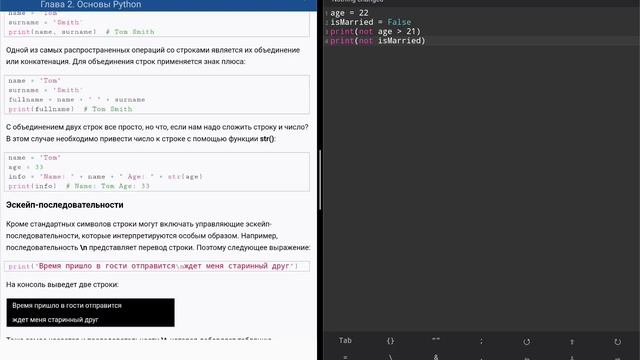Click the paragraph starting 'Кроме стандартных символов'
Viewport: 640px width, 360px height.
[158, 236]
